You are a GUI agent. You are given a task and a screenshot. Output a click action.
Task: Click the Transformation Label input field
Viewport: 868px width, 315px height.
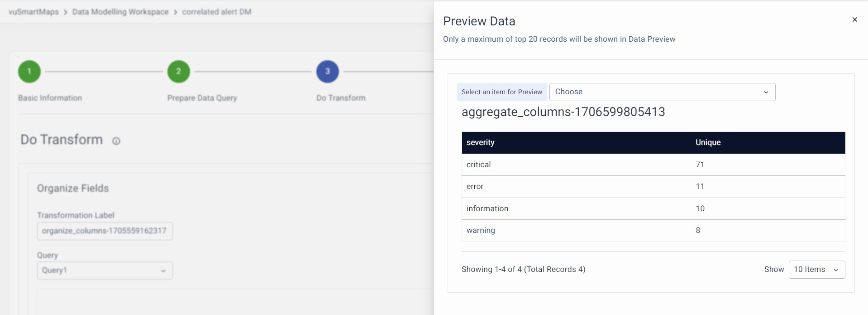pos(105,231)
